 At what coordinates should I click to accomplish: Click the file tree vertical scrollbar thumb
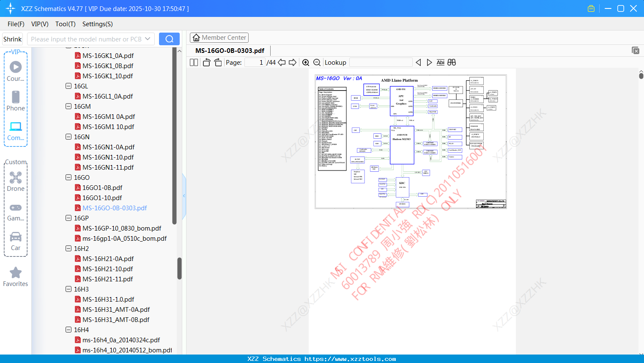coord(179,268)
